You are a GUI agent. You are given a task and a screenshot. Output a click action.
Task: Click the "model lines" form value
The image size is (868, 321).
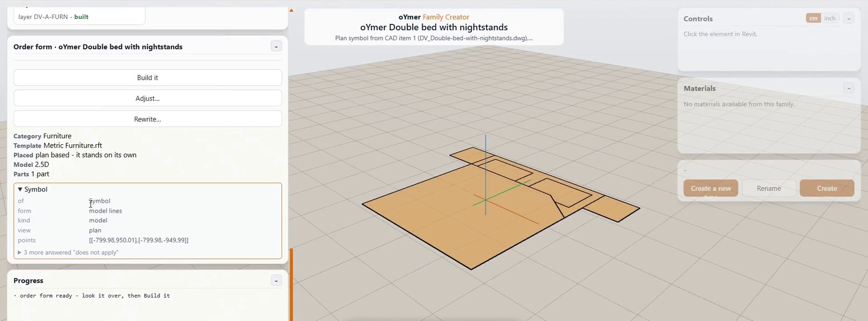105,211
